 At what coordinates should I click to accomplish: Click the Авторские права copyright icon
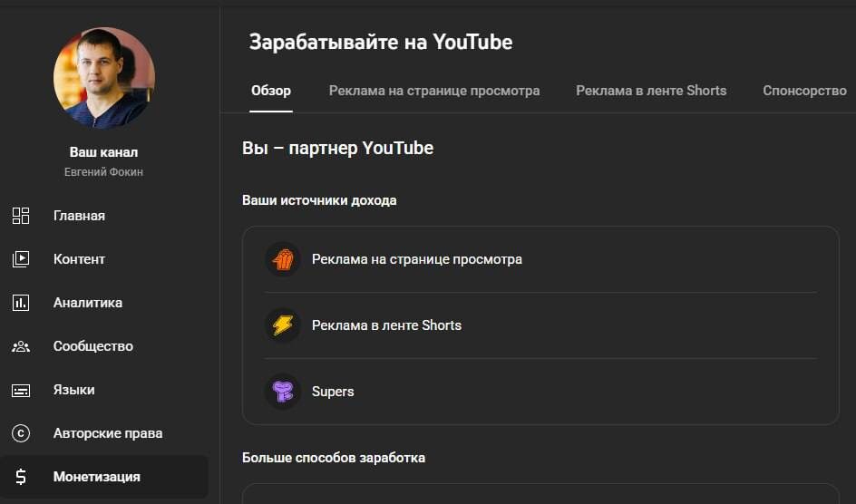21,433
